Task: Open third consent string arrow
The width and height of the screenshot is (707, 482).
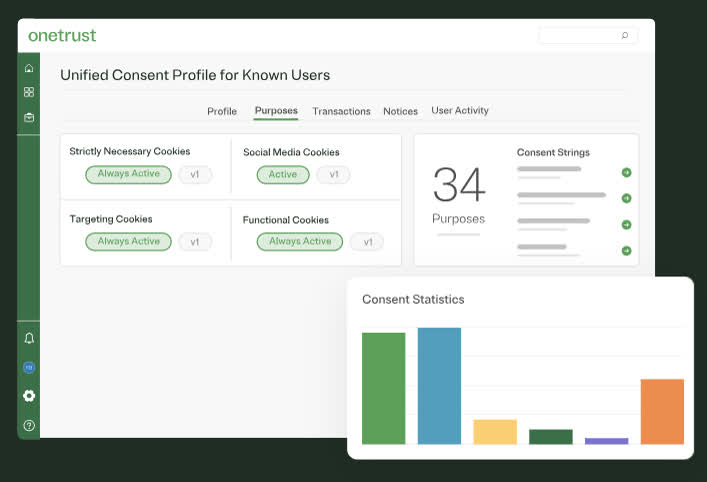Action: 626,225
